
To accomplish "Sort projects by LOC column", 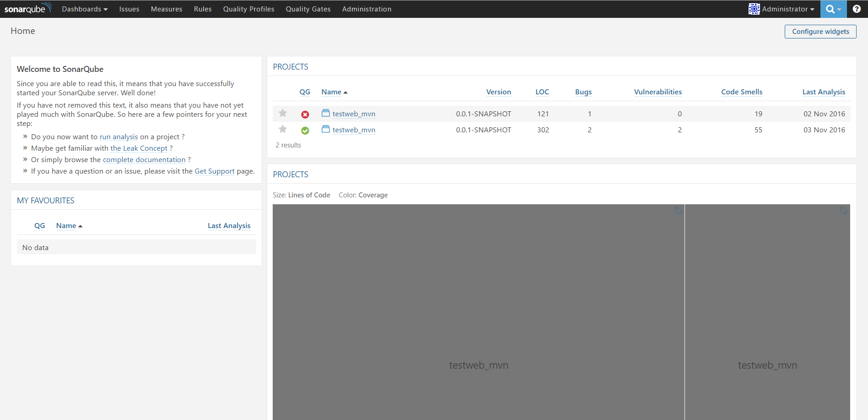I will (542, 92).
